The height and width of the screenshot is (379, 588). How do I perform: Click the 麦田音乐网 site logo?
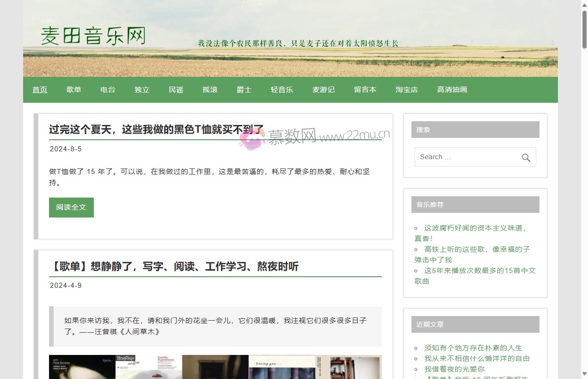(x=93, y=36)
